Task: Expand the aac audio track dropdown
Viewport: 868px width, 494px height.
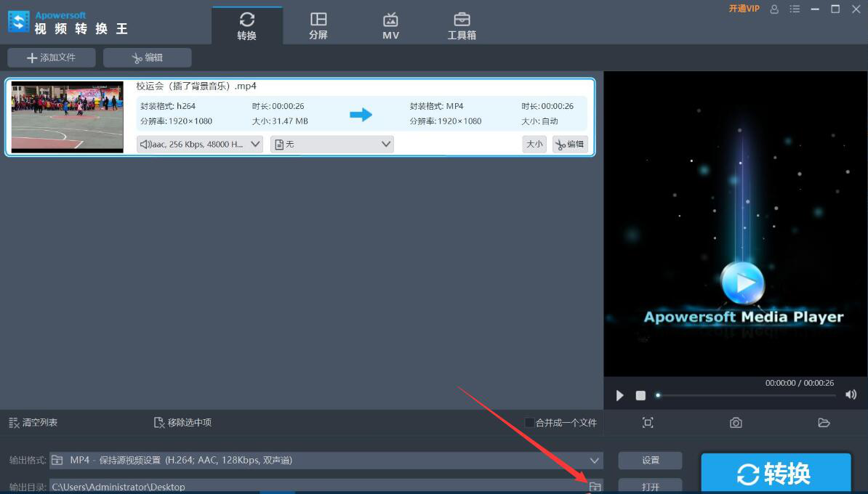Action: coord(199,145)
